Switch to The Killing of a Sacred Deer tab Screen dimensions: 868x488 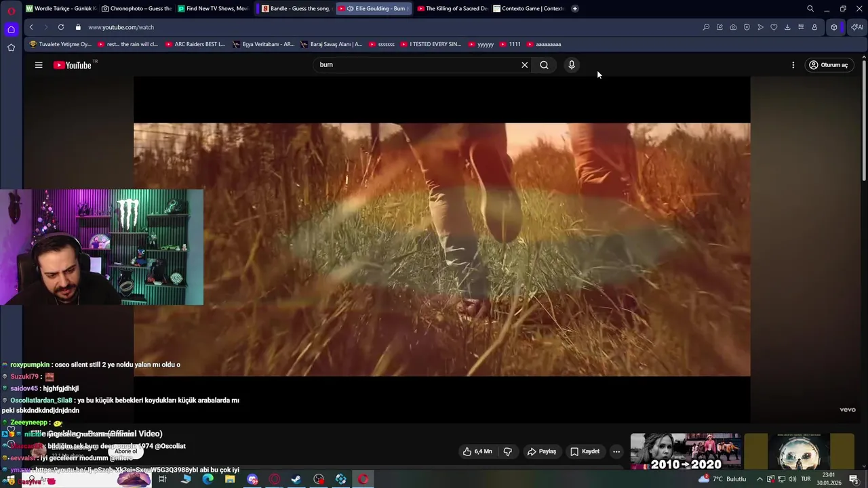point(452,9)
